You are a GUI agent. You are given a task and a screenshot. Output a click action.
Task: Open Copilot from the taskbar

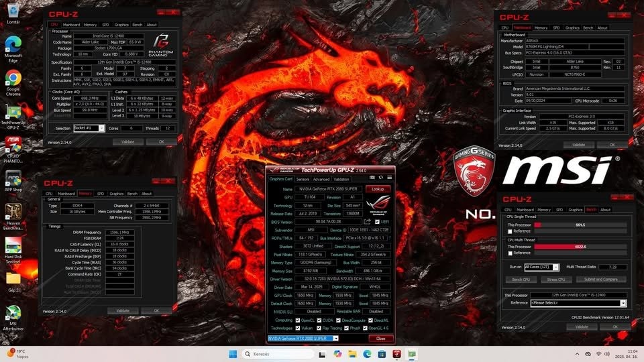(x=337, y=354)
